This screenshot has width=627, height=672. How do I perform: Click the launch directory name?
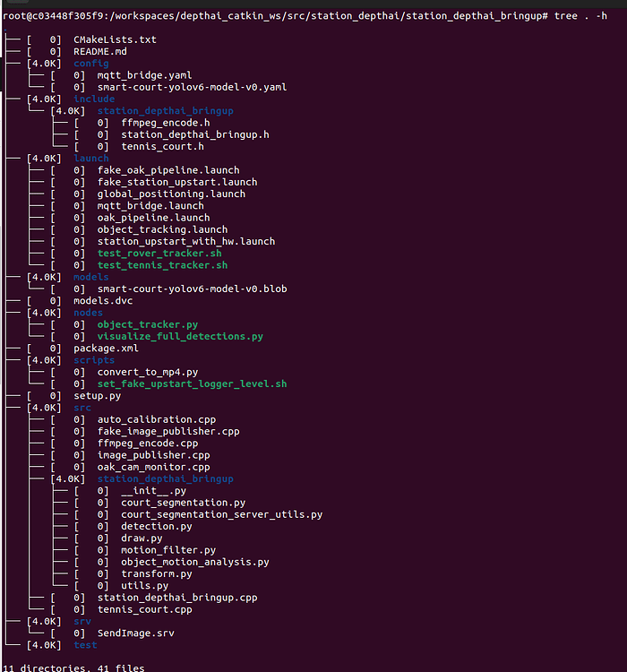(90, 158)
